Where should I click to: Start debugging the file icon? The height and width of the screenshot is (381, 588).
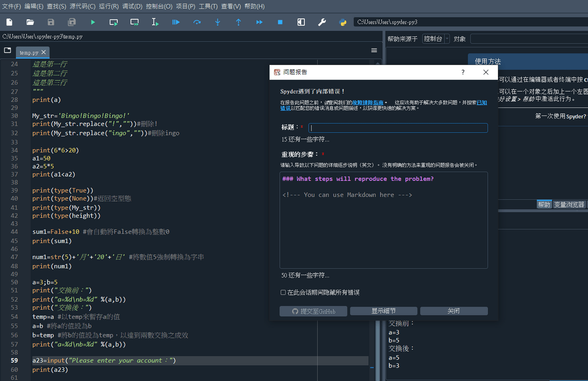click(176, 22)
